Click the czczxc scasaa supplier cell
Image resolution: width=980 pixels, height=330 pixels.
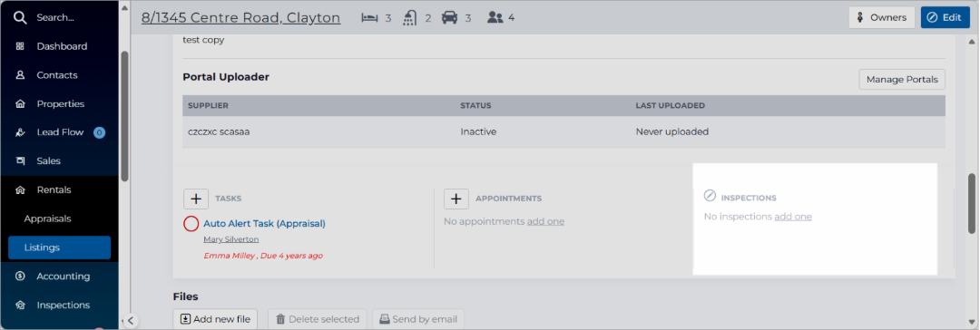point(219,131)
